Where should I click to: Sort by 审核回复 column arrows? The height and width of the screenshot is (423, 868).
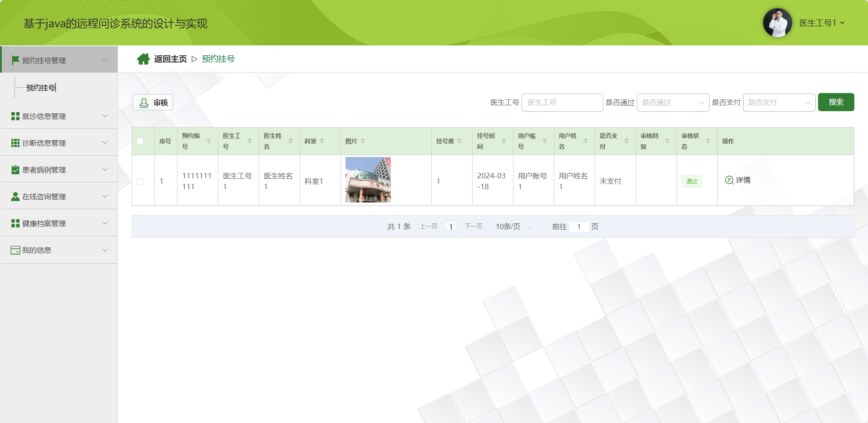[x=667, y=141]
